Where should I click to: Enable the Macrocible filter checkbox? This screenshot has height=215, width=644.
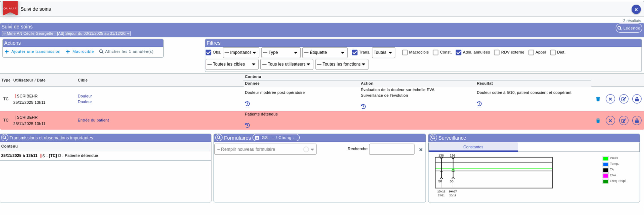(405, 52)
